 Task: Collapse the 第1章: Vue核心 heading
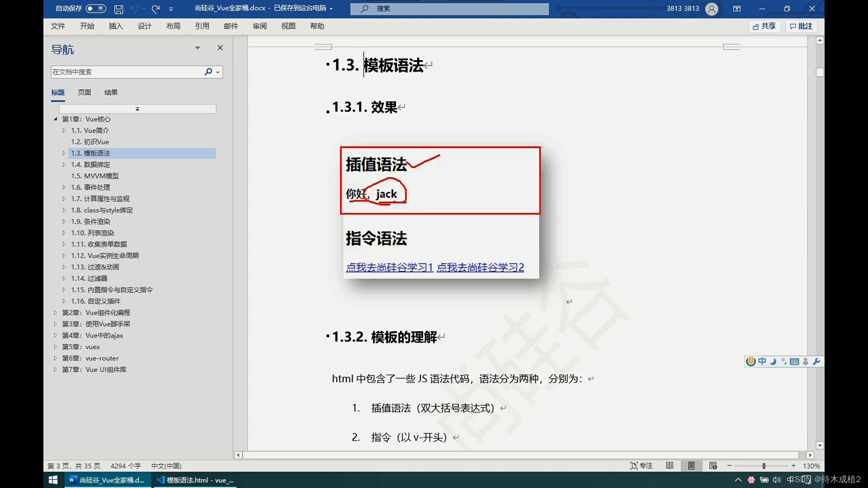pos(55,119)
